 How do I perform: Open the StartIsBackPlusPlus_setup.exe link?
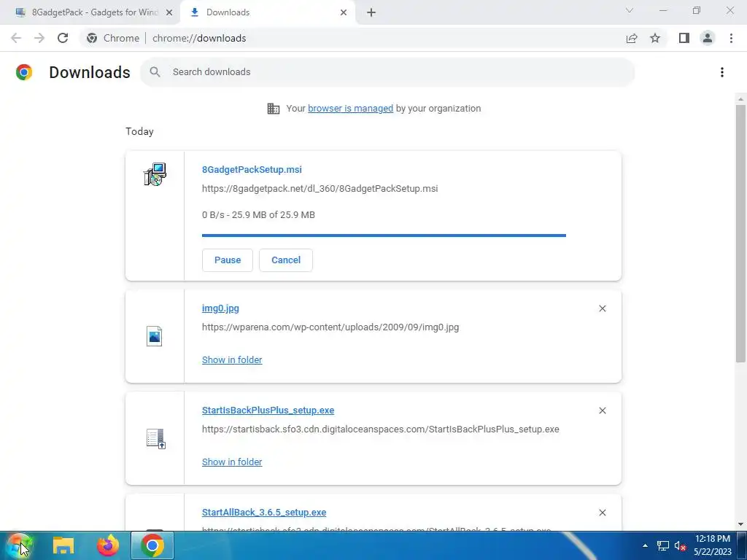click(x=268, y=410)
